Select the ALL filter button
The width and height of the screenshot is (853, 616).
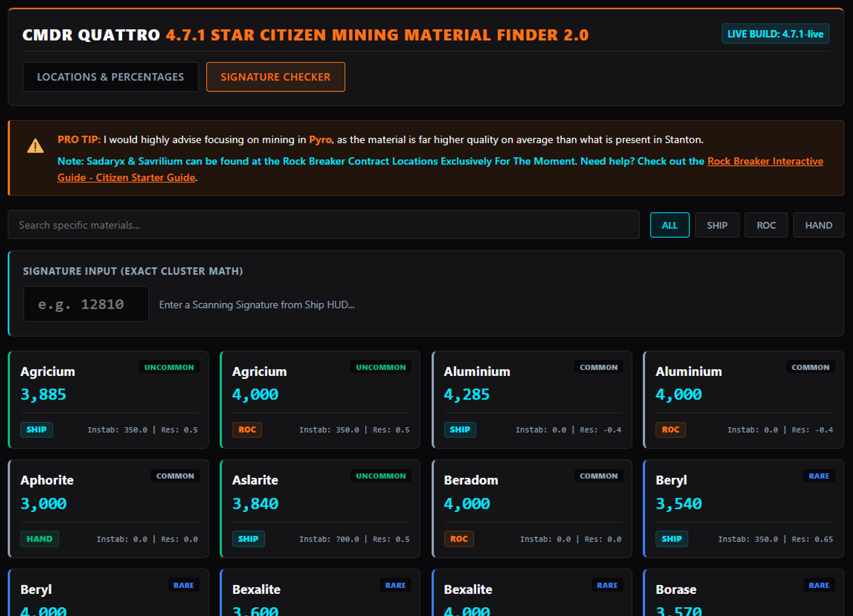coord(669,225)
